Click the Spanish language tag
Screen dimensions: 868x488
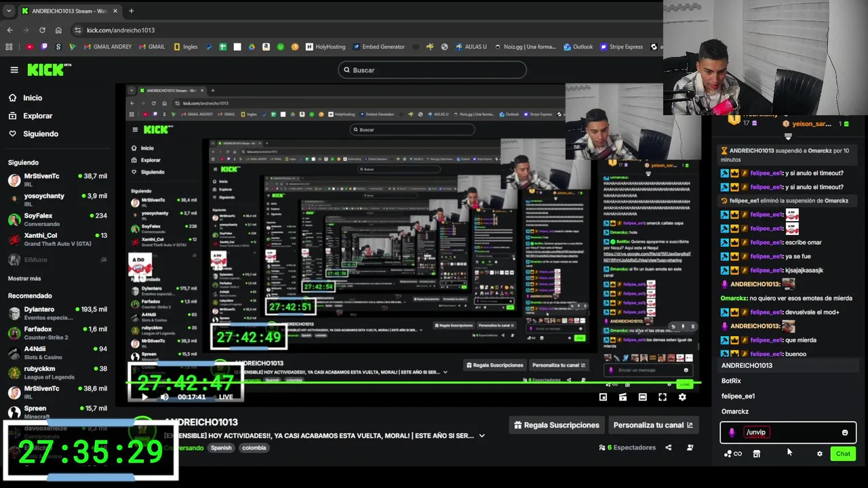tap(220, 448)
